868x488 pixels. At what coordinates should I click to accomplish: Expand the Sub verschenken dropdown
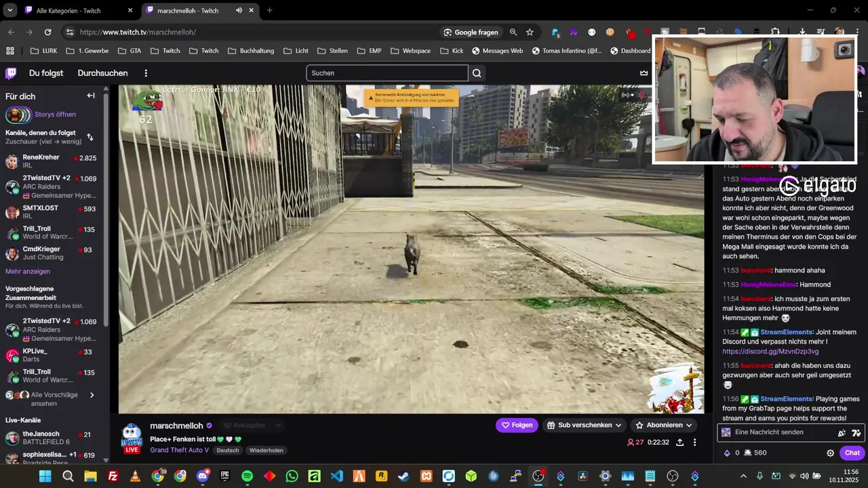618,425
